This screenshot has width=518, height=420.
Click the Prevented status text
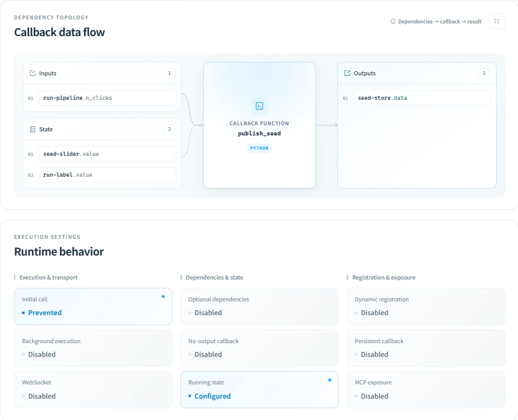tap(45, 313)
